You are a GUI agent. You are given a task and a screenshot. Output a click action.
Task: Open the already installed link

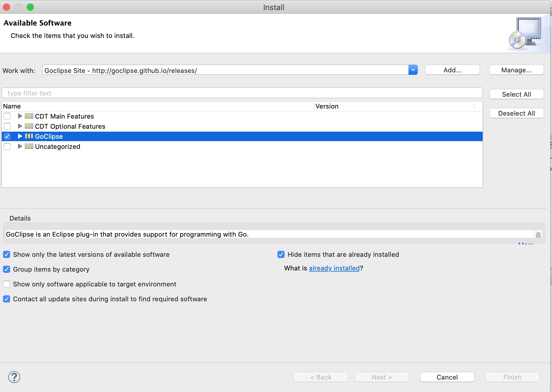pos(334,268)
